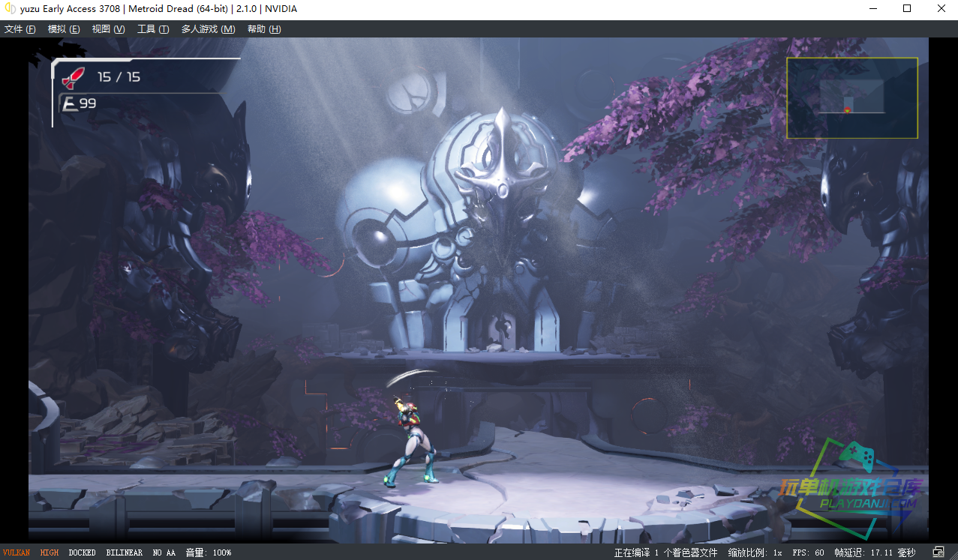
Task: Close the yuzu window
Action: coord(941,9)
